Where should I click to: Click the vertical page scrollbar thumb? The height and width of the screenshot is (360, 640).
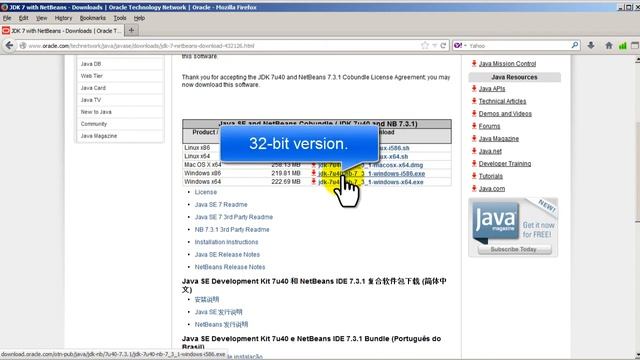click(637, 171)
